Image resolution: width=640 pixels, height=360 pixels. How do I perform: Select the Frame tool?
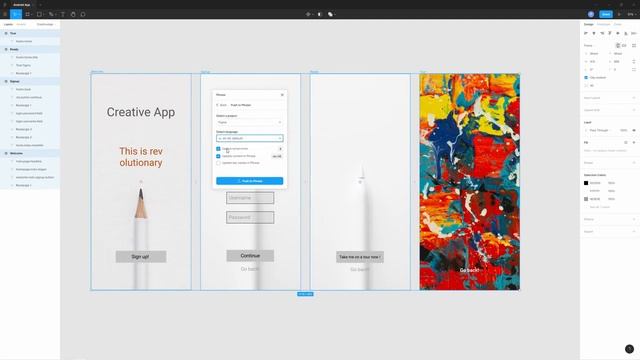tap(28, 14)
